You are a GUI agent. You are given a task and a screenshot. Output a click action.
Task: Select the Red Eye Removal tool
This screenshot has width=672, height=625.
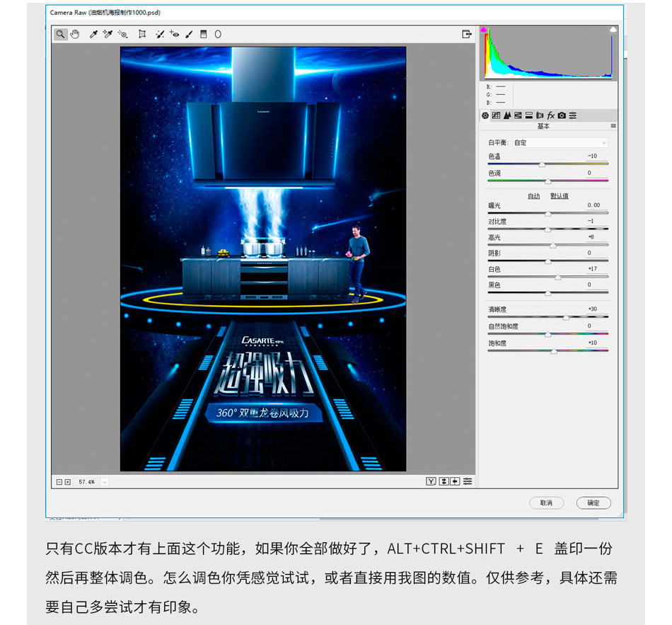tap(175, 34)
